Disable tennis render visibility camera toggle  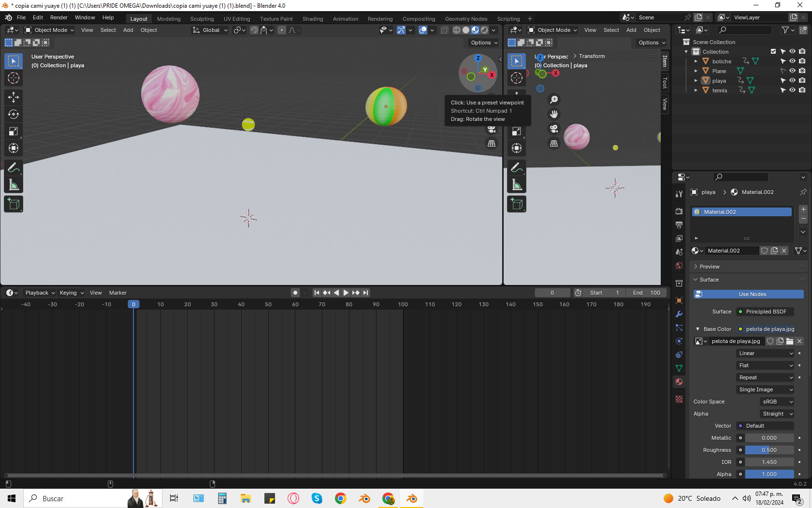802,90
